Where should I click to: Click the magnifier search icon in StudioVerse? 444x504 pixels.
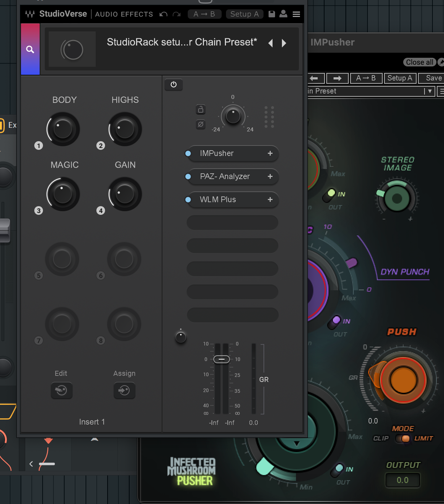point(30,49)
